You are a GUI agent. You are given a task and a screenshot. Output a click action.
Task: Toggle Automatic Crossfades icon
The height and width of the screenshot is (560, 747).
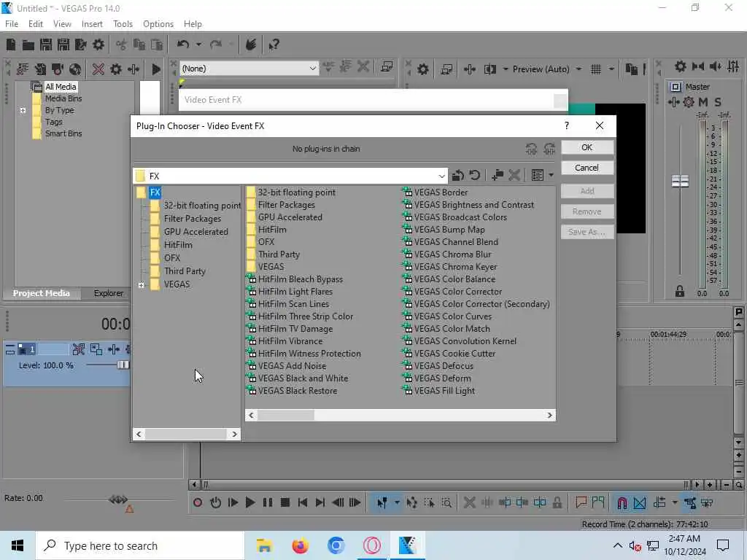tap(640, 503)
